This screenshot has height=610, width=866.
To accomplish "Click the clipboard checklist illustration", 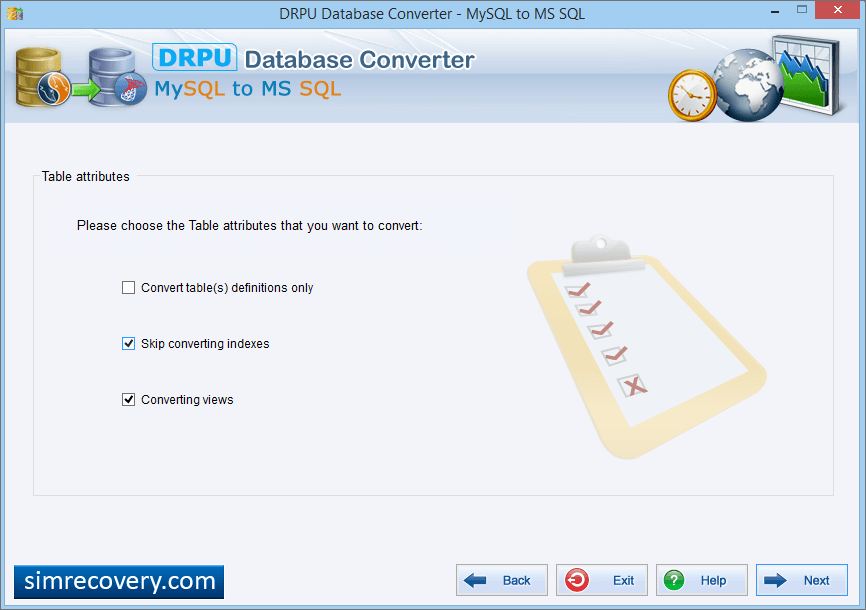I will 647,347.
